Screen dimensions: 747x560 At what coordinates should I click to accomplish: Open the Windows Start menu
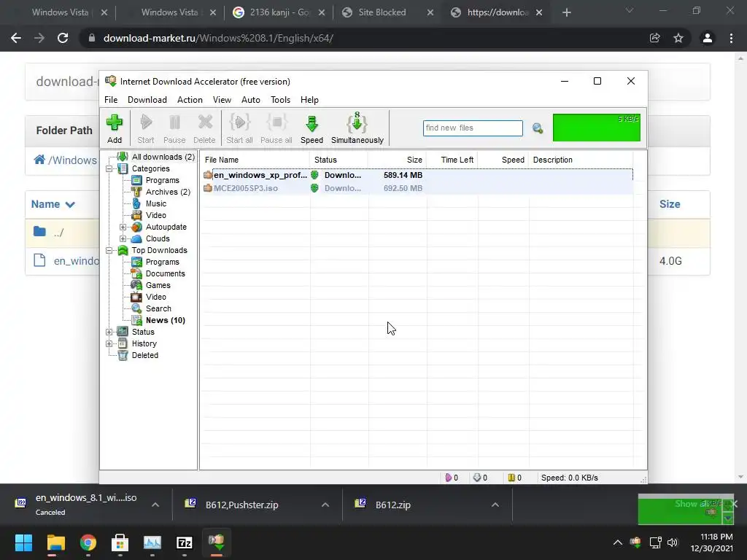tap(23, 542)
